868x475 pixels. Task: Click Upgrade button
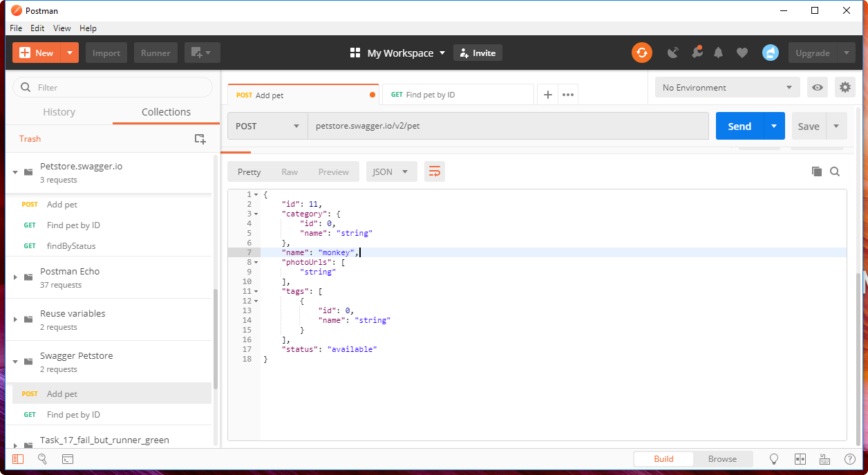tap(813, 53)
